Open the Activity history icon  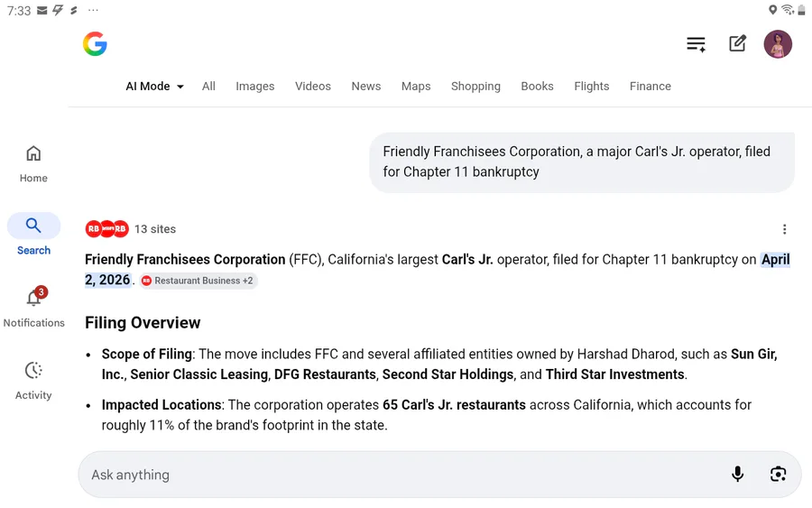[33, 371]
